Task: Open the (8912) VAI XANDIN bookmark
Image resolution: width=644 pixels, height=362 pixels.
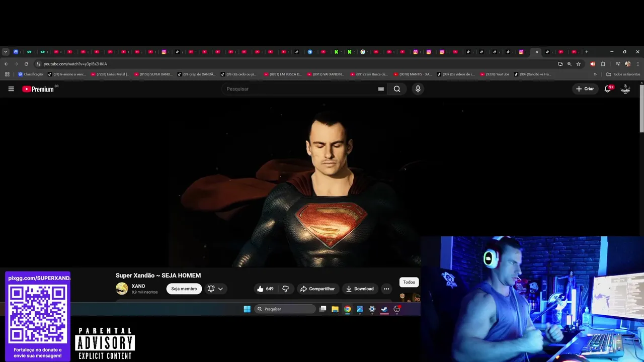Action: tap(326, 74)
